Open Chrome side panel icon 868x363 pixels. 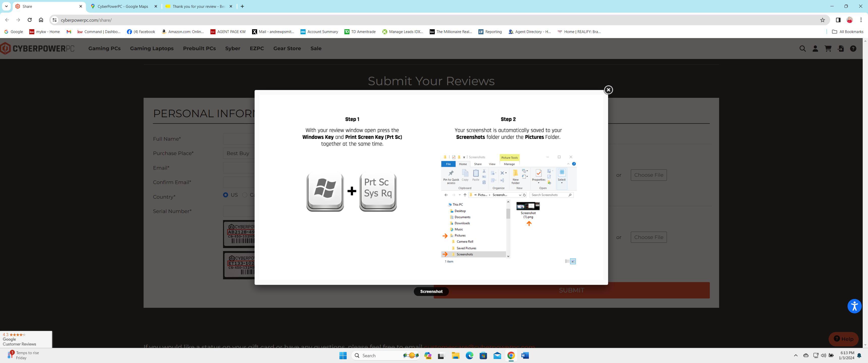point(838,20)
